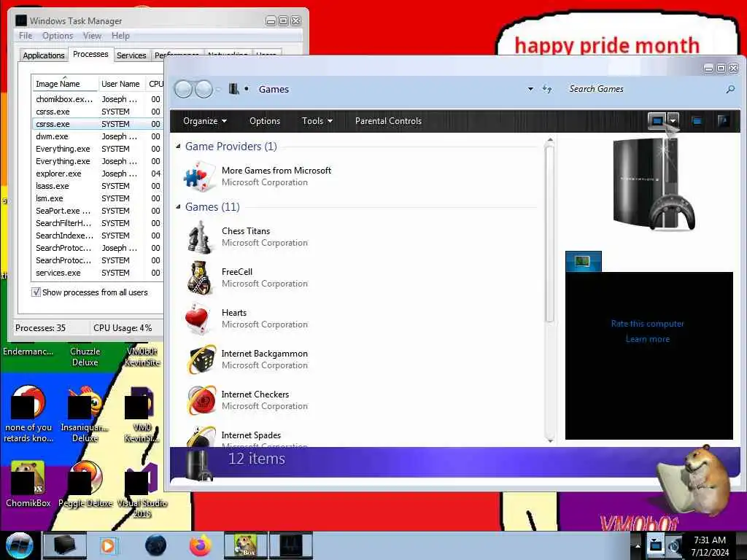The image size is (747, 560).
Task: Click the Learn more link
Action: click(x=648, y=339)
